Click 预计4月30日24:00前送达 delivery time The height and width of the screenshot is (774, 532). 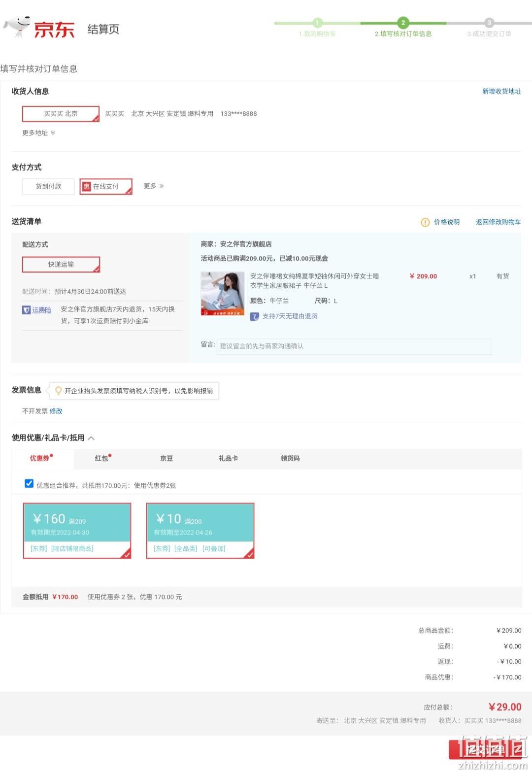pyautogui.click(x=90, y=292)
